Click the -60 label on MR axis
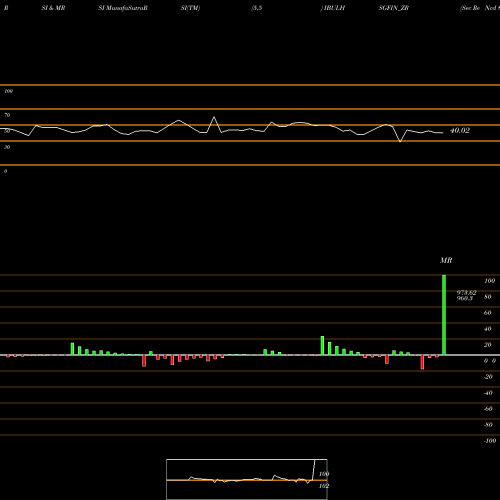The width and height of the screenshot is (500, 500). click(x=488, y=409)
